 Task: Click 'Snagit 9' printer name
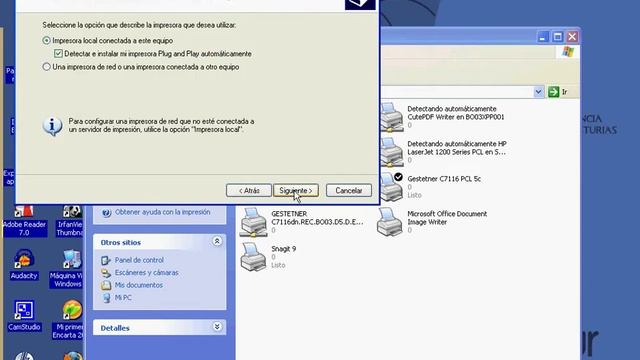click(284, 249)
